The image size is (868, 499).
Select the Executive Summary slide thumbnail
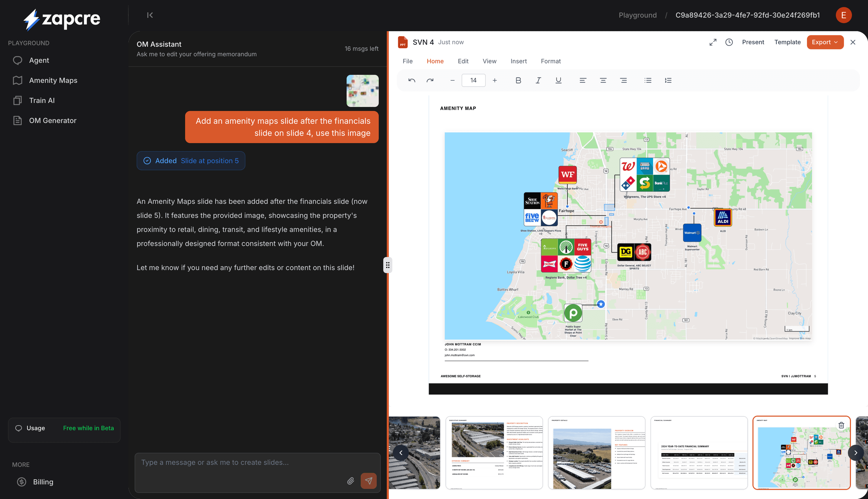494,452
